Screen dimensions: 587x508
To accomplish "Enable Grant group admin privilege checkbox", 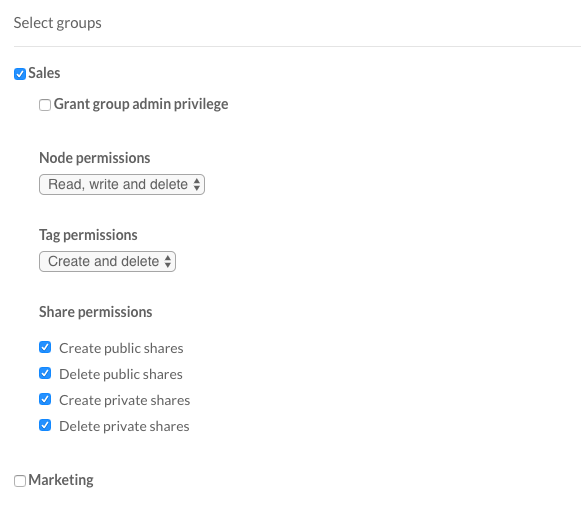I will [45, 105].
